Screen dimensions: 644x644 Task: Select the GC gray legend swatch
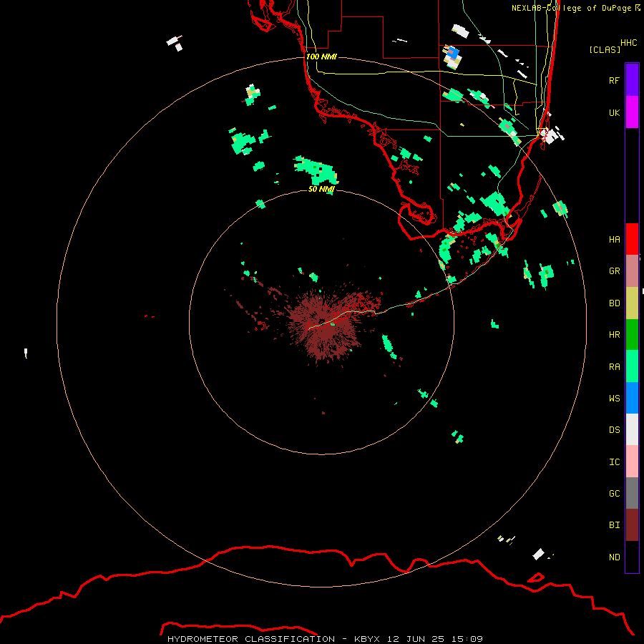tap(632, 493)
